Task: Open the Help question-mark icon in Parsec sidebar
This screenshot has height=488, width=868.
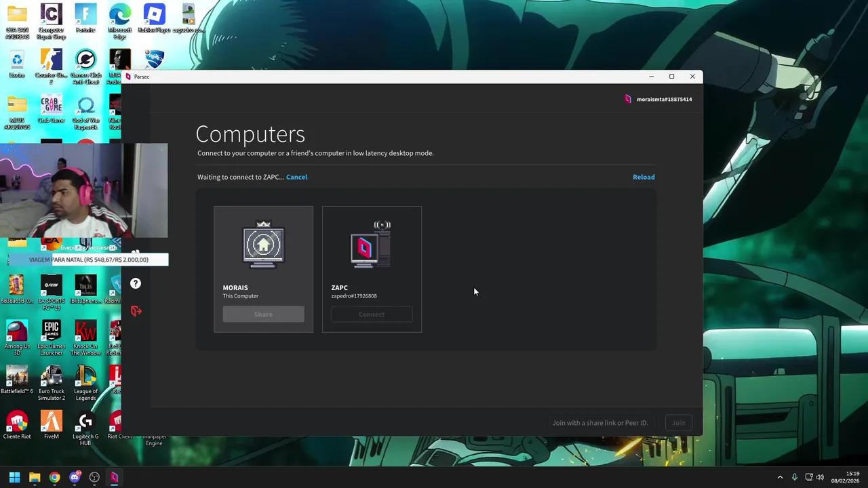Action: 136,283
